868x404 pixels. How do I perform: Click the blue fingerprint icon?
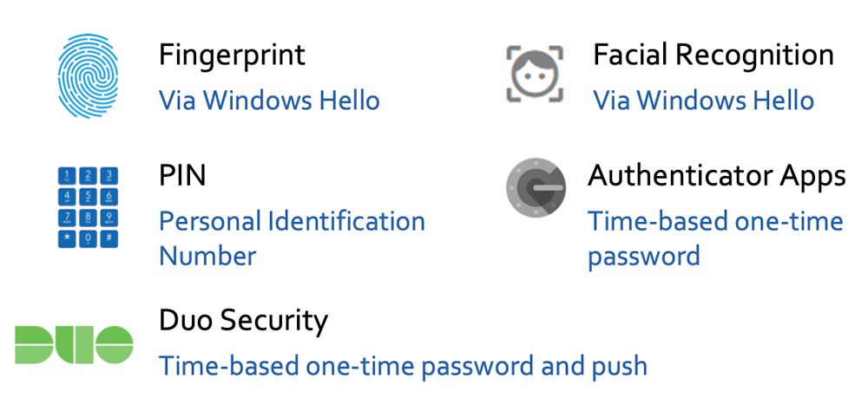88,75
